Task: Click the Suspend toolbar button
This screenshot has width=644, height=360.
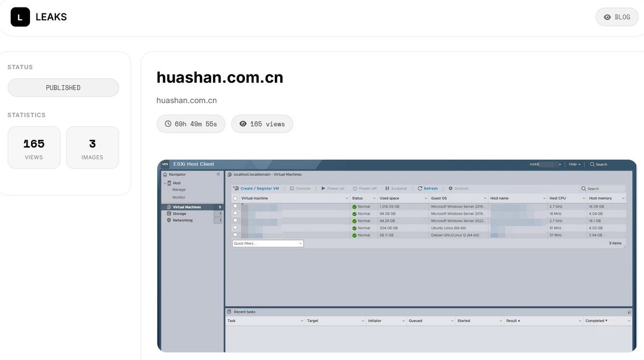Action: pyautogui.click(x=396, y=188)
